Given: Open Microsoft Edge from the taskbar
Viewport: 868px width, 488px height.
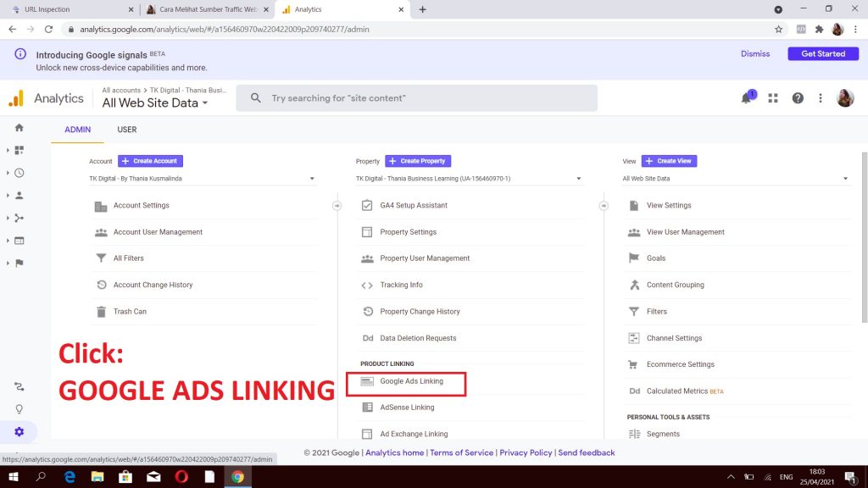Looking at the screenshot, I should (x=70, y=477).
